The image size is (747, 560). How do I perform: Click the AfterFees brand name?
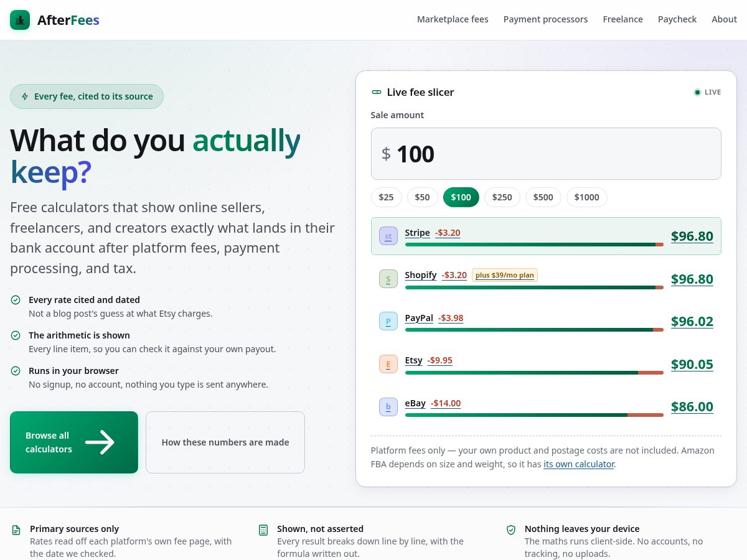click(x=68, y=20)
